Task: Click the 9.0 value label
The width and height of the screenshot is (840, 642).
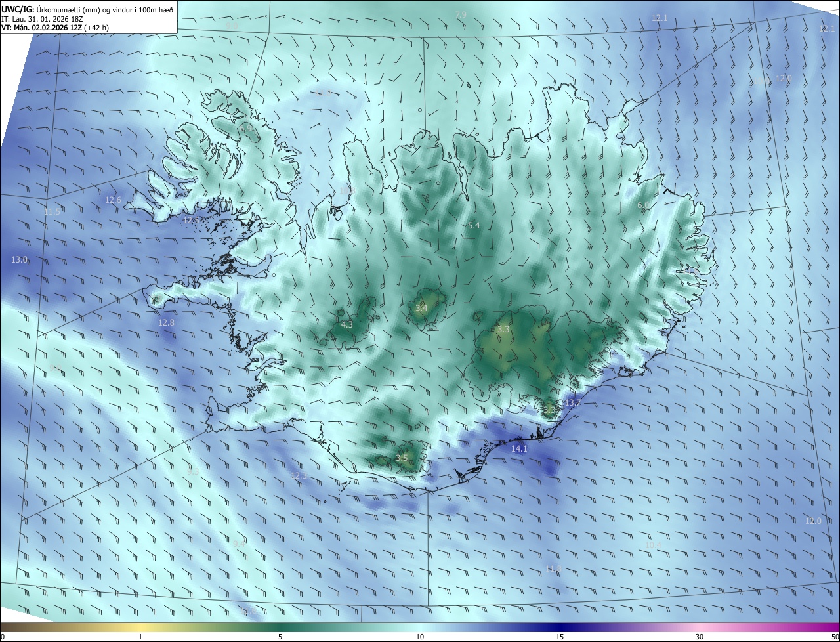Action: [232, 25]
